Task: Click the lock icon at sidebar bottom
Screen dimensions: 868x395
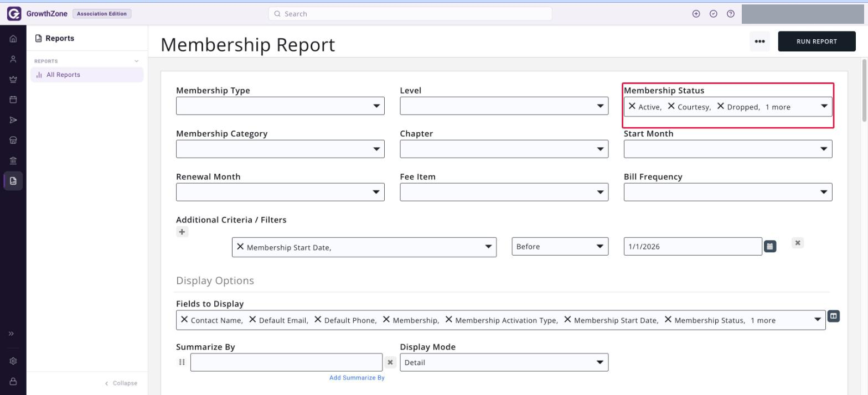Action: click(13, 381)
